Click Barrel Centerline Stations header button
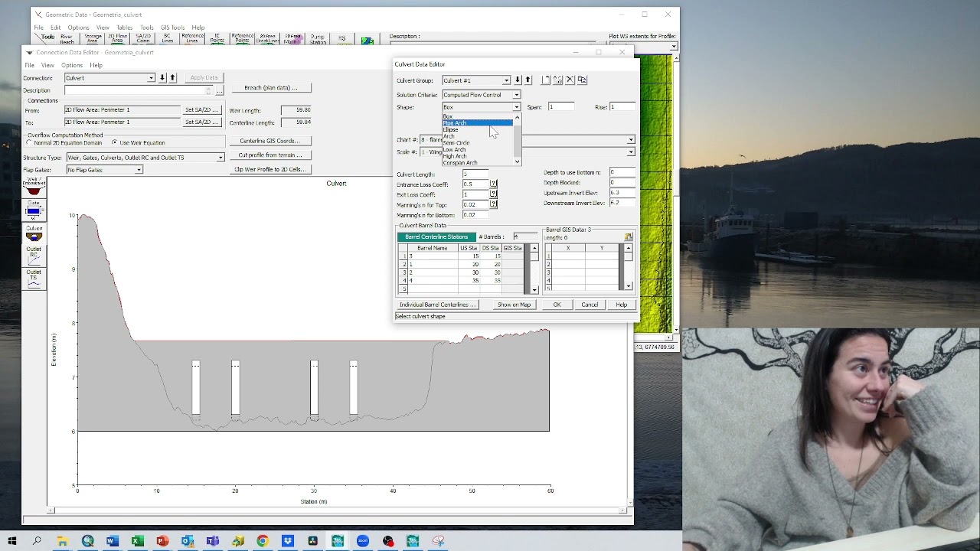Image resolution: width=980 pixels, height=551 pixels. [x=436, y=236]
